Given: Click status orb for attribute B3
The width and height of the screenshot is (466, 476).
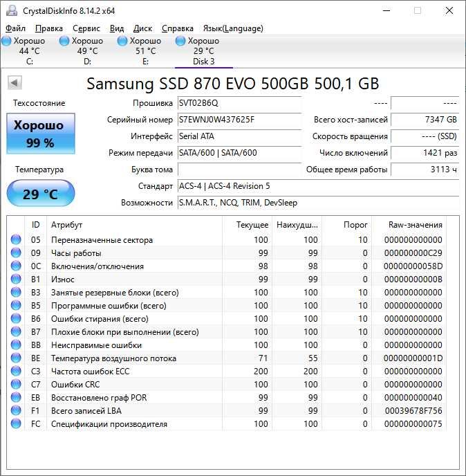Looking at the screenshot, I should pos(16,292).
